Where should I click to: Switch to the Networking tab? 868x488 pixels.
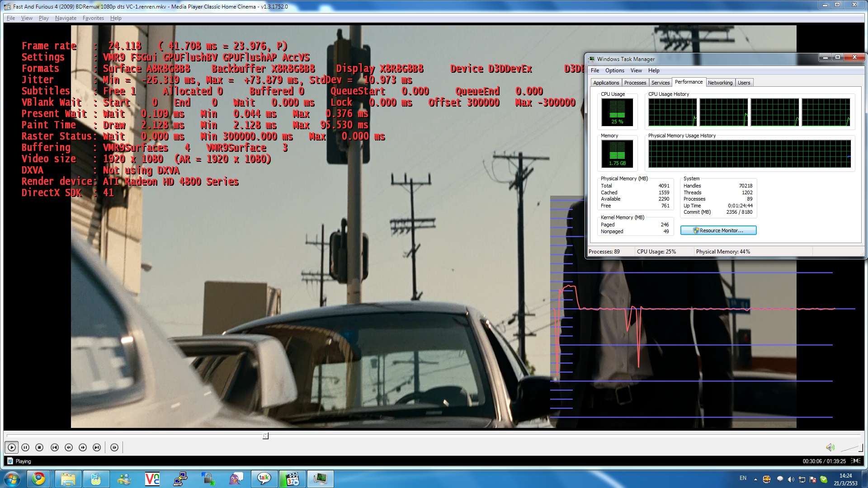[x=720, y=83]
